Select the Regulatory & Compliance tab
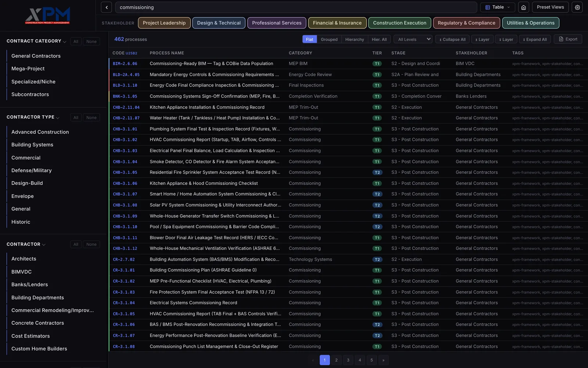 click(466, 23)
